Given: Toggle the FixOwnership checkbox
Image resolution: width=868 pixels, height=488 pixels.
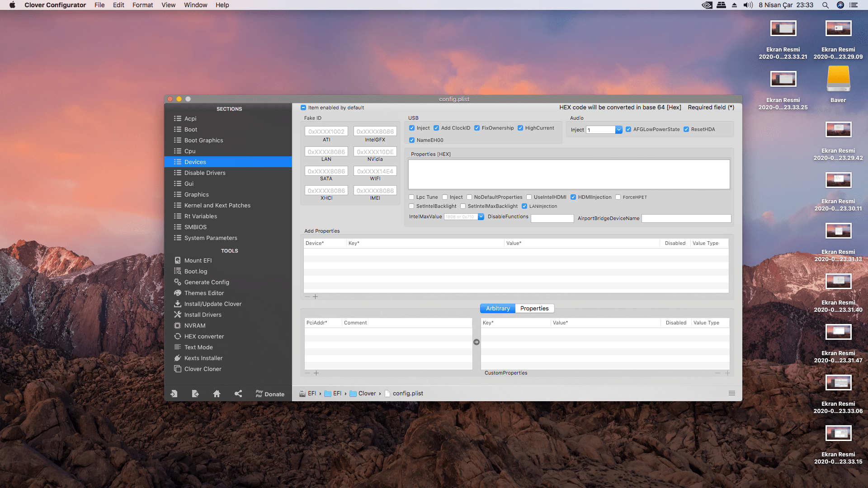Looking at the screenshot, I should click(477, 128).
